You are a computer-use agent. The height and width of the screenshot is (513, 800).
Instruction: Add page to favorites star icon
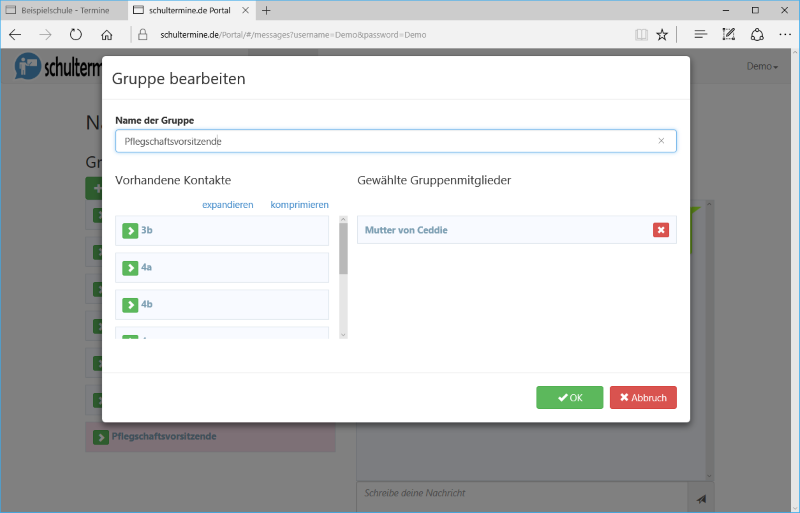[x=662, y=35]
